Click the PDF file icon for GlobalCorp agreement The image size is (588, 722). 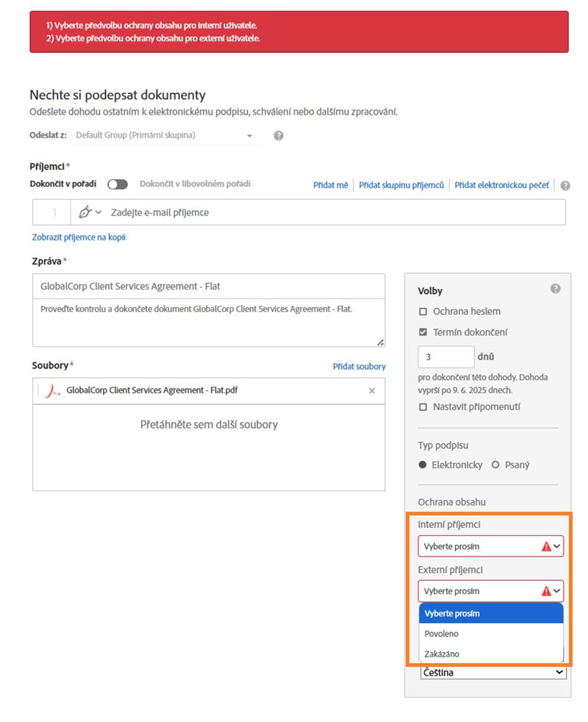coord(52,391)
